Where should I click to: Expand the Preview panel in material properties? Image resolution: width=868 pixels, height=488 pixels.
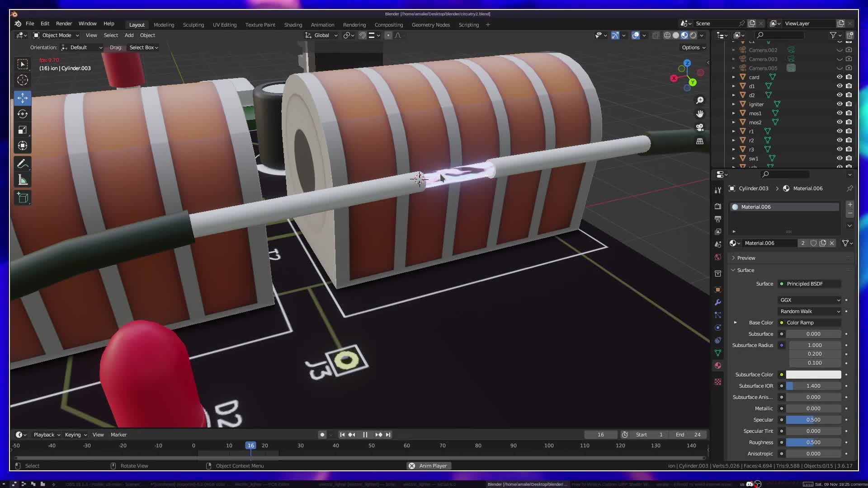coord(746,258)
